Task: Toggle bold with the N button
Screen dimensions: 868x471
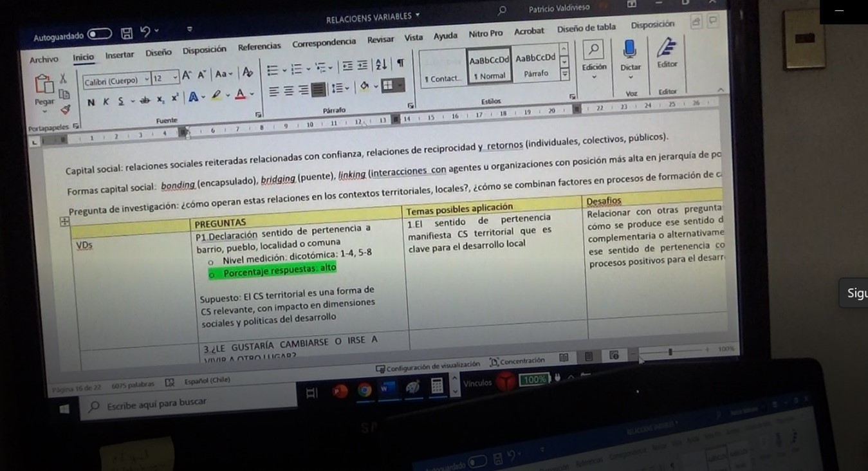Action: pyautogui.click(x=91, y=102)
